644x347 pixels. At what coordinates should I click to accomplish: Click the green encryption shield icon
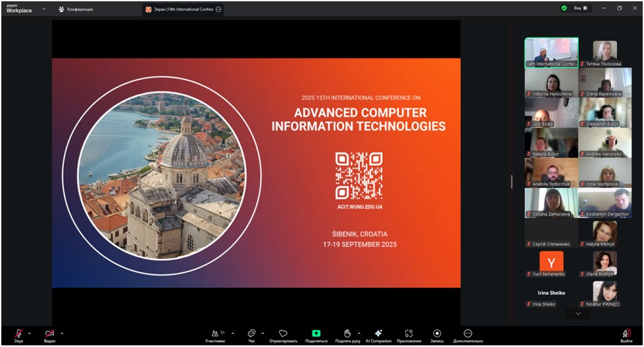[x=564, y=8]
